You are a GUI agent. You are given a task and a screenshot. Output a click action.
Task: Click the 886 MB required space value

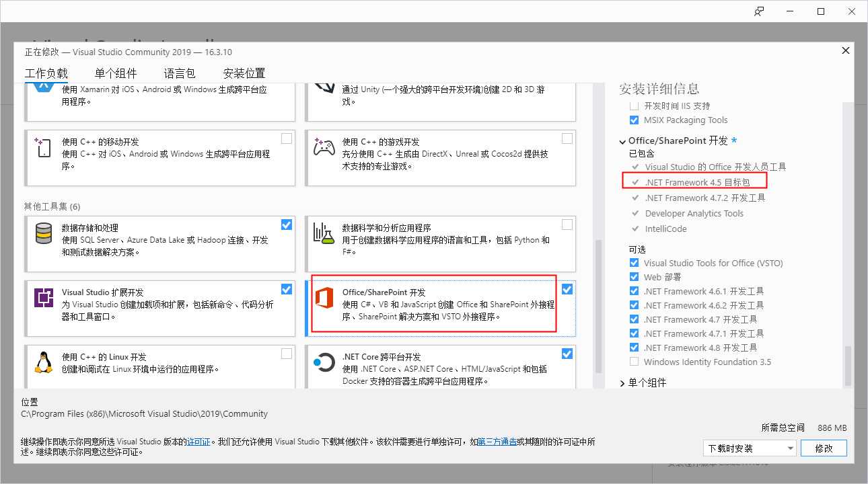click(x=832, y=428)
